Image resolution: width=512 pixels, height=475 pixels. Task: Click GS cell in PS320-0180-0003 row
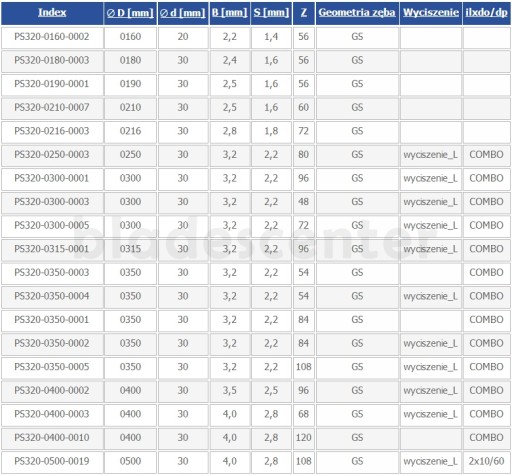pos(357,60)
